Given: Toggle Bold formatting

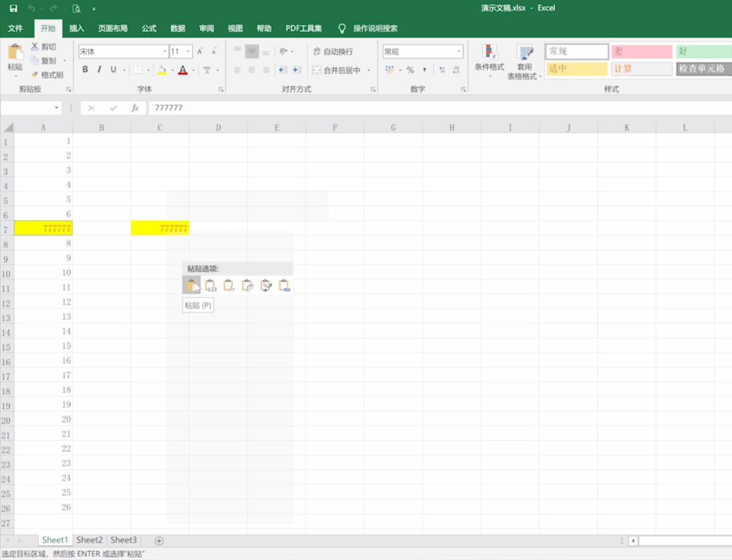Looking at the screenshot, I should [85, 69].
